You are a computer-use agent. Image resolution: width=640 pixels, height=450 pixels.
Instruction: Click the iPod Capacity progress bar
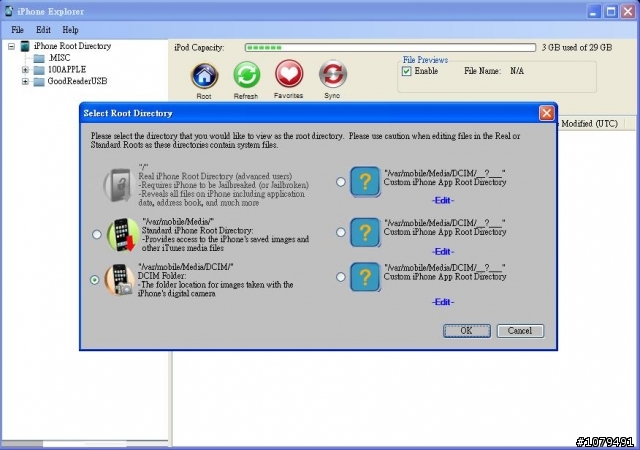tap(390, 48)
